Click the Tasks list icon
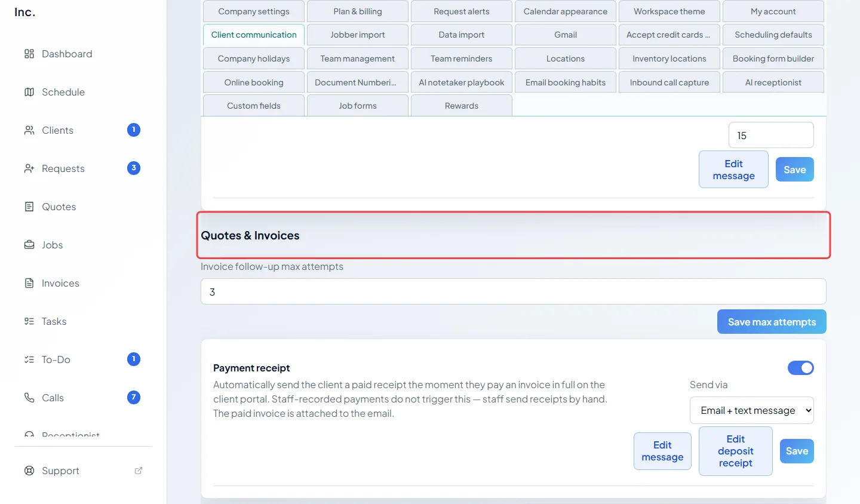 point(29,321)
